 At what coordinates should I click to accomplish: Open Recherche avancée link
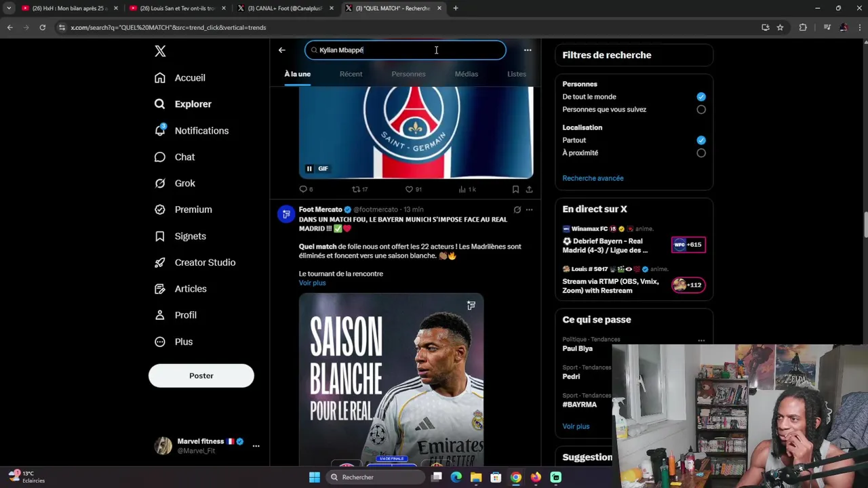tap(593, 178)
